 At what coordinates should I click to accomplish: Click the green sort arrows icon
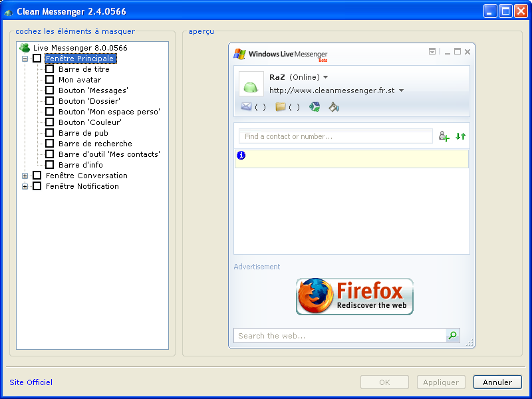tap(460, 136)
